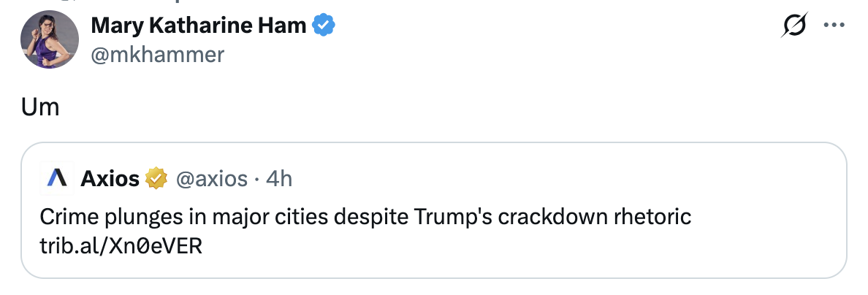Screen dimensions: 868x295
Task: Open the three-dot more options menu
Action: click(x=834, y=26)
